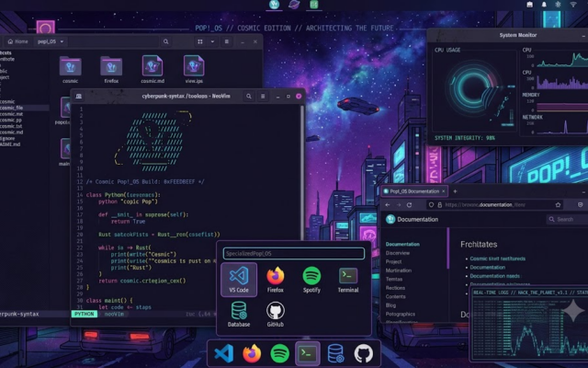Bookmark the page with the star icon
Screen dimensions: 588x368
(x=558, y=205)
